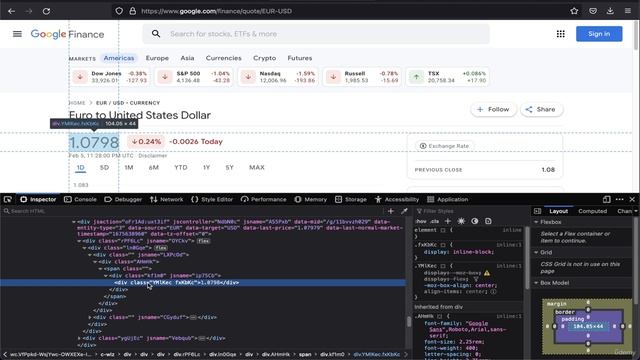Toggle flex badge on ln0Gqe div
This screenshot has width=640, height=360.
161,248
